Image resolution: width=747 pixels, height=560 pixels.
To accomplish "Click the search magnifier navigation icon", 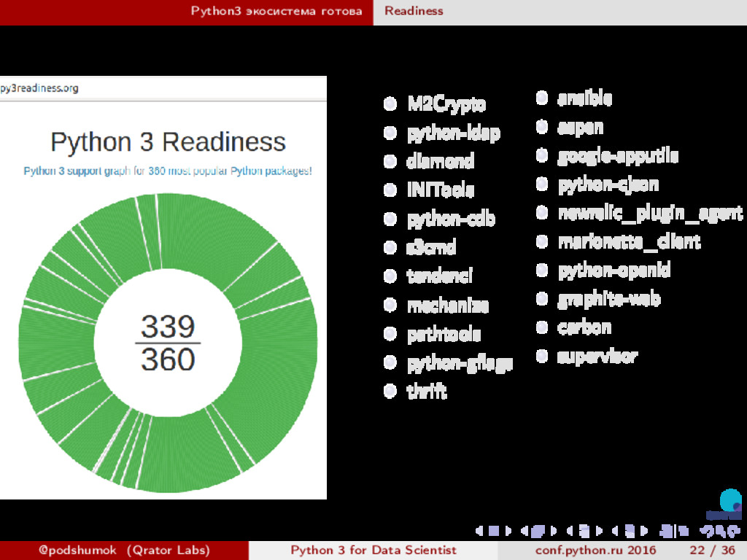I will [x=720, y=531].
